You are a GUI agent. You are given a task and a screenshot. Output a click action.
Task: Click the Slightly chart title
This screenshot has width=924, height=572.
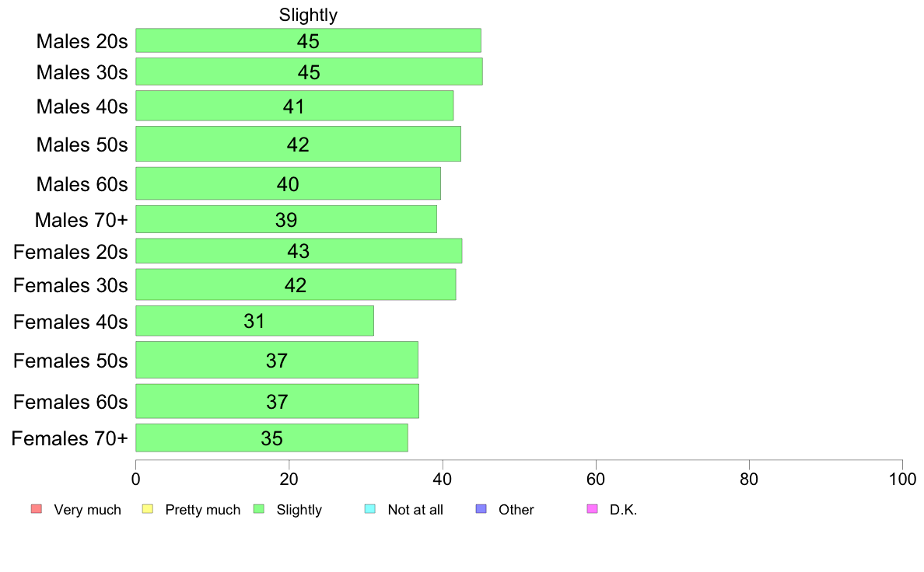[308, 15]
